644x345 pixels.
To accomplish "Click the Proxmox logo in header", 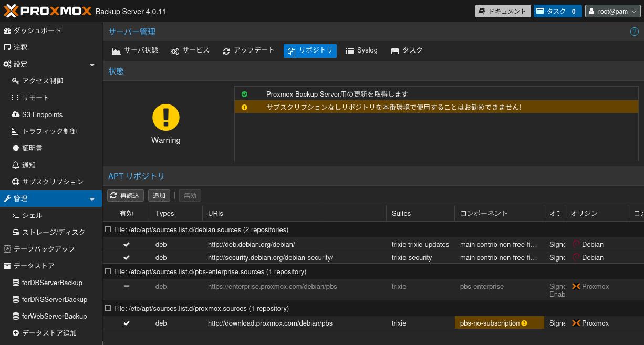I will [x=47, y=11].
